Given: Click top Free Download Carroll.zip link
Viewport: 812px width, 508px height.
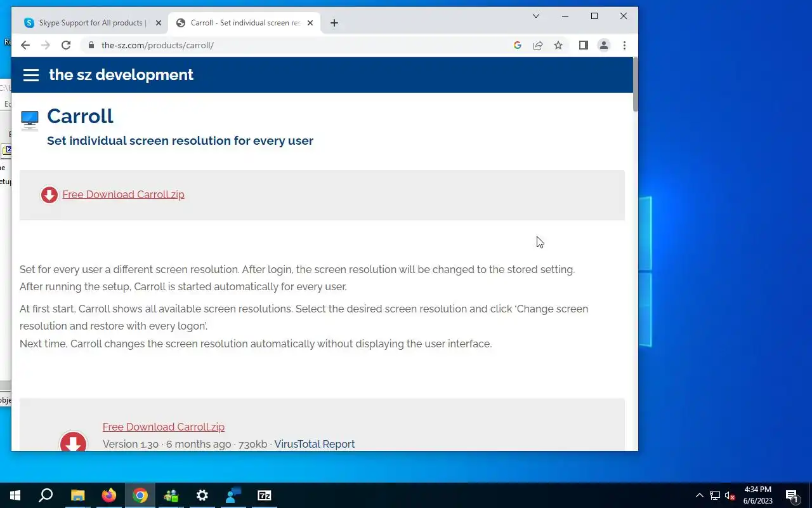Looking at the screenshot, I should tap(124, 194).
